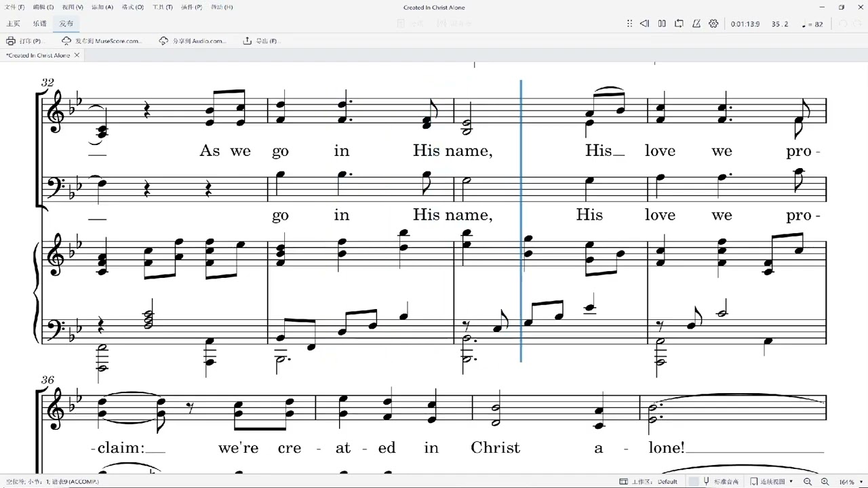Select the 发布 tab
This screenshot has width=868, height=488.
(x=66, y=24)
